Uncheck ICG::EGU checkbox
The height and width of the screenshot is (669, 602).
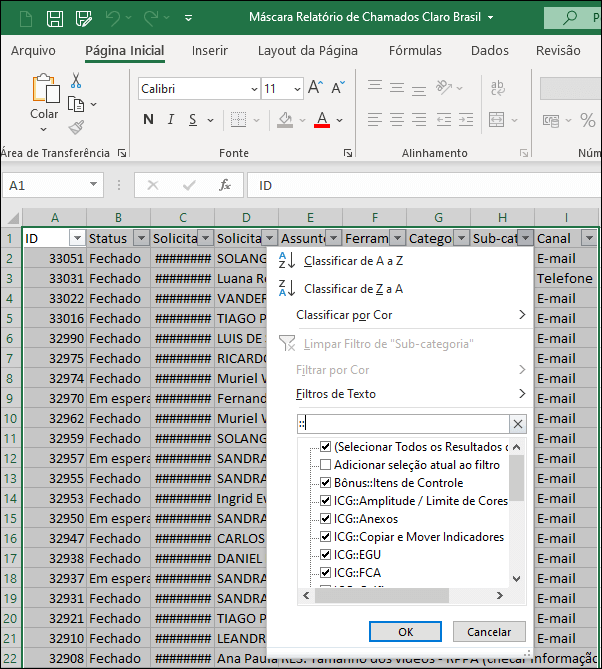[326, 554]
